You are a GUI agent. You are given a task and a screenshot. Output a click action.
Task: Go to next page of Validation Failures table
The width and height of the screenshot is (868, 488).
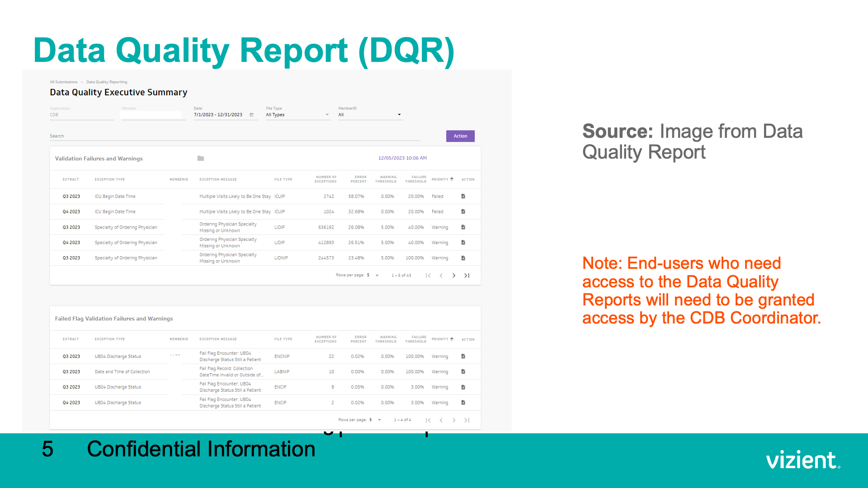coord(454,276)
